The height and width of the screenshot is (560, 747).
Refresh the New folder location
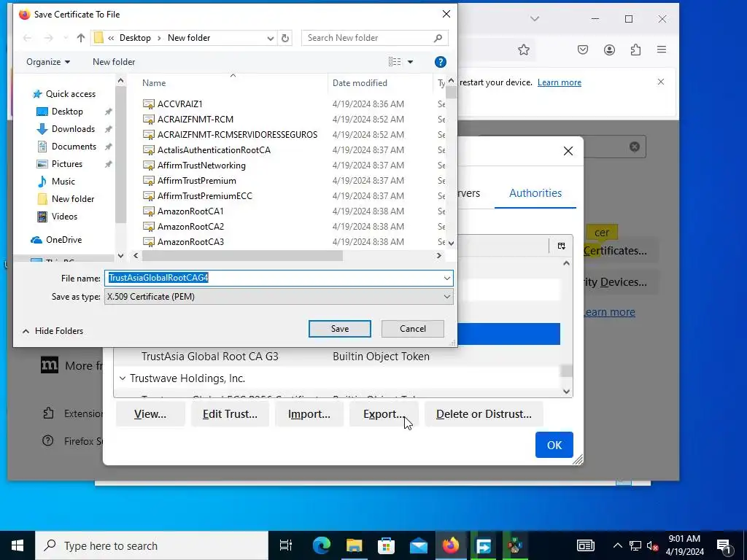pos(285,38)
